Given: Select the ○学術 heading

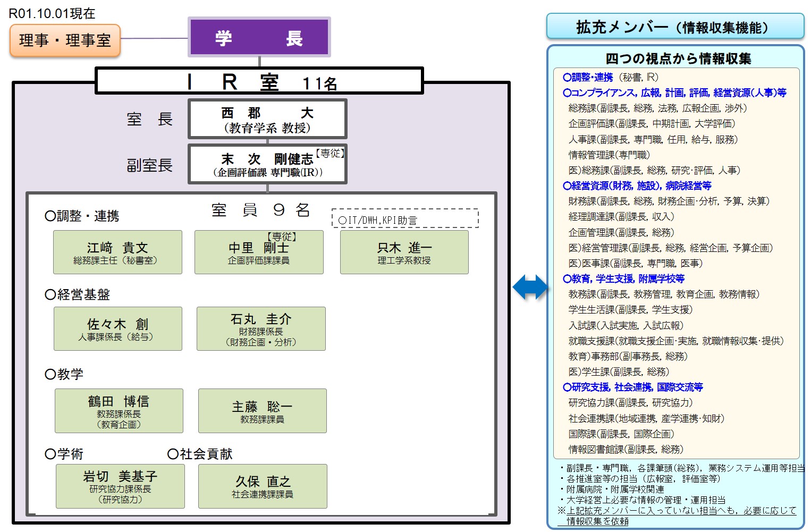Looking at the screenshot, I should point(64,454).
